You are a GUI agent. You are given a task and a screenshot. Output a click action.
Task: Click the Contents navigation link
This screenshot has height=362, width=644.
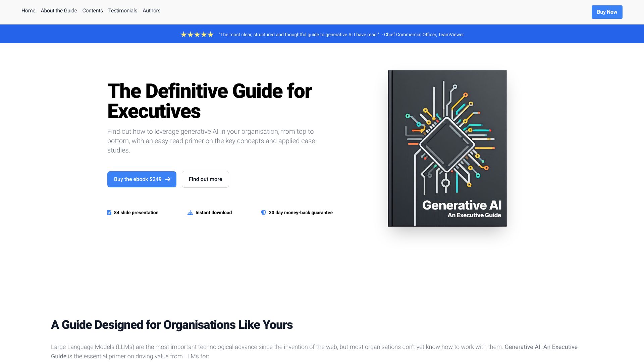coord(93,11)
